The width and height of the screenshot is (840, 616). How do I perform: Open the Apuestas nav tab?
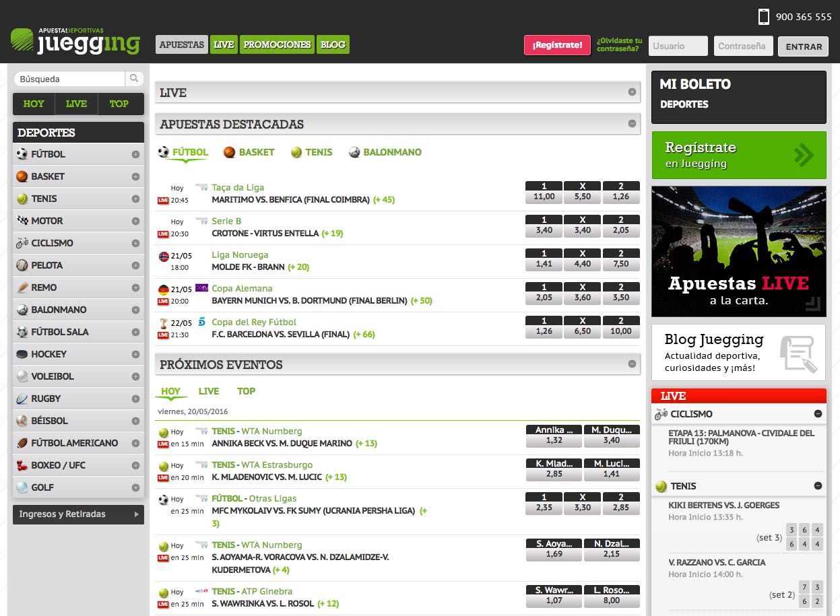[182, 44]
